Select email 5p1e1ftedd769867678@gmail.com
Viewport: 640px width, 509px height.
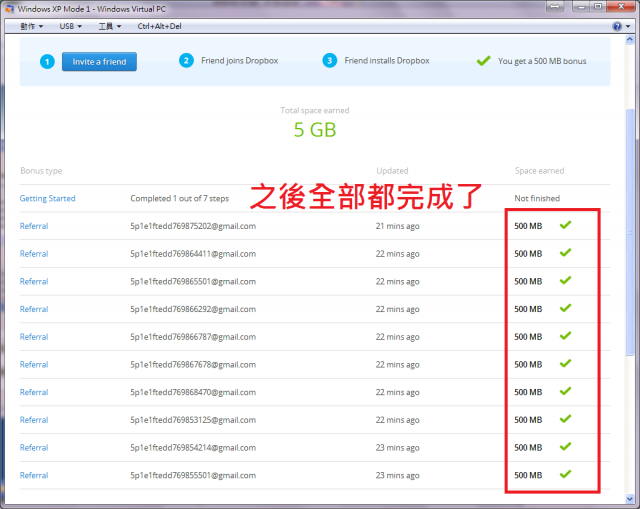(x=193, y=365)
